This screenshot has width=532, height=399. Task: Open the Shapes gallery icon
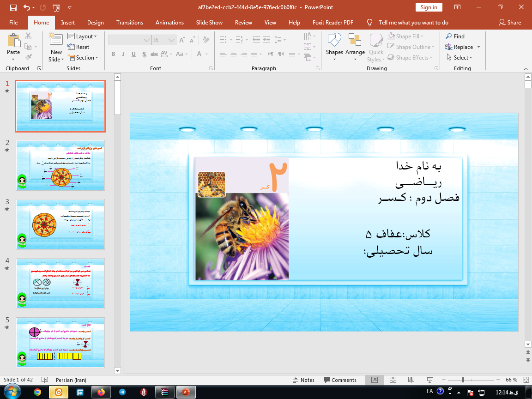point(334,41)
